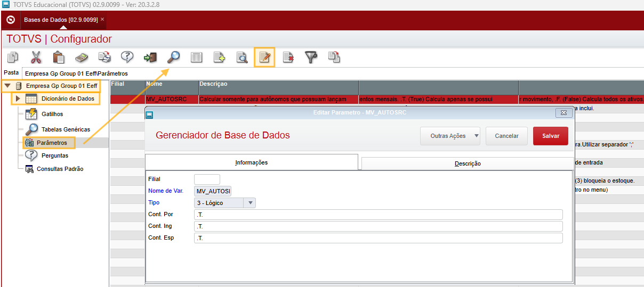Viewport: 644px width, 287px height.
Task: Expand the Dicionário de Dados node arrow
Action: (18, 99)
